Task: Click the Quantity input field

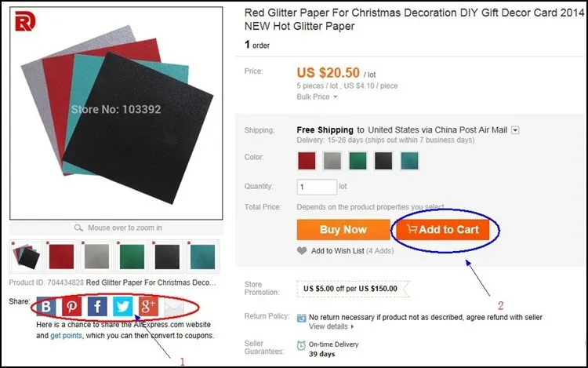Action: tap(317, 187)
